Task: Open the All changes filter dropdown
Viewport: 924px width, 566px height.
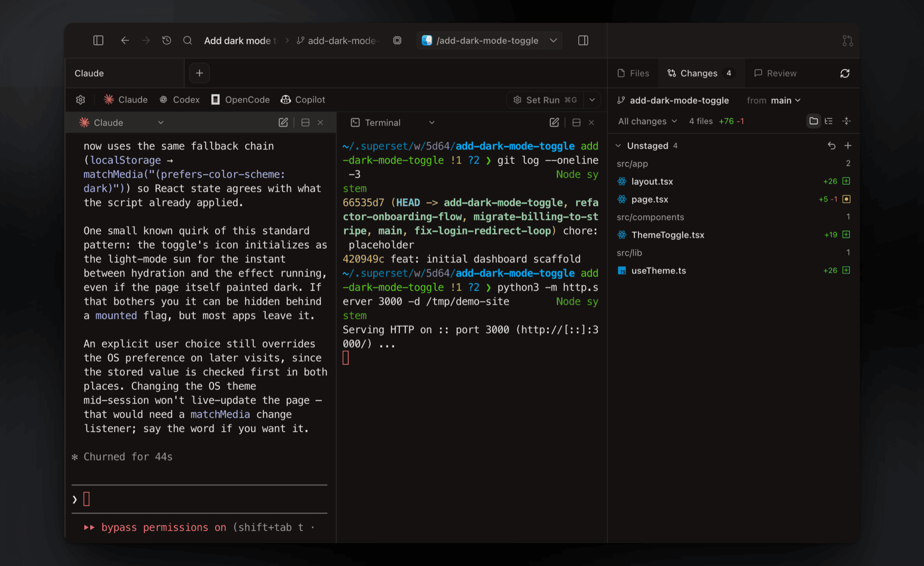Action: click(x=648, y=121)
